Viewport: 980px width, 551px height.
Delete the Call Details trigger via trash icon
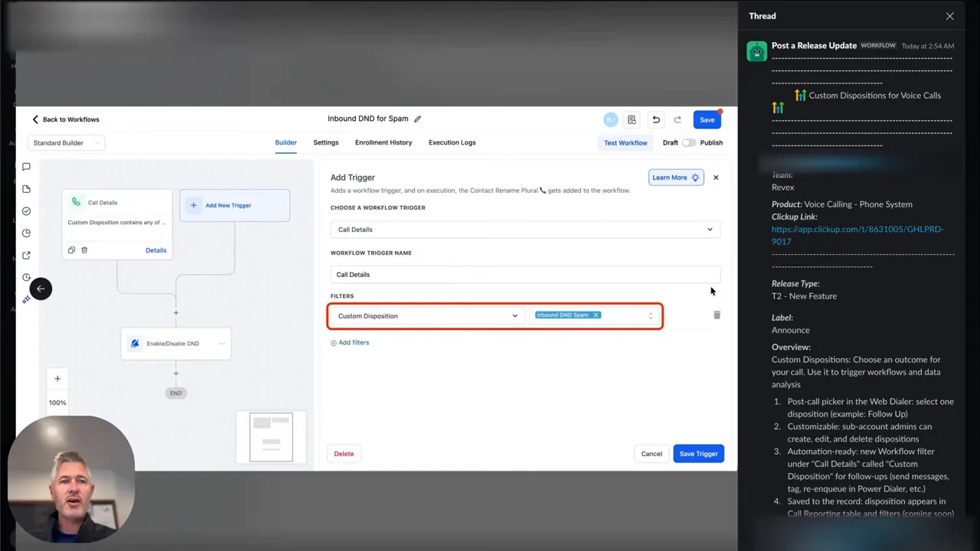point(84,249)
